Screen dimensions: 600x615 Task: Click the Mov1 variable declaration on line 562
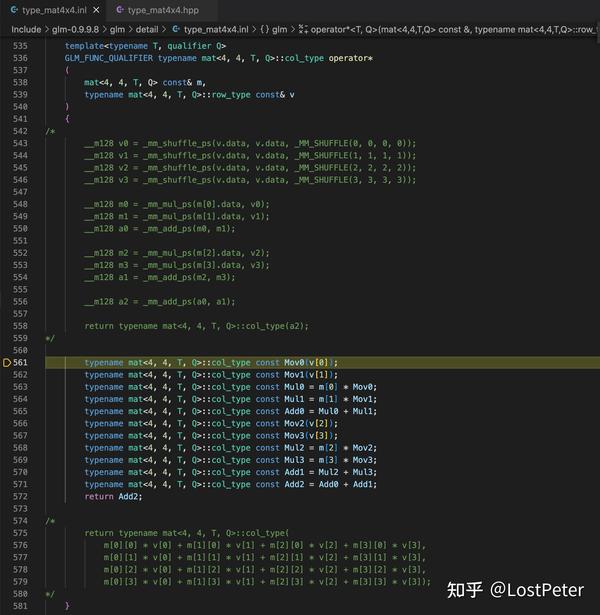(x=294, y=375)
